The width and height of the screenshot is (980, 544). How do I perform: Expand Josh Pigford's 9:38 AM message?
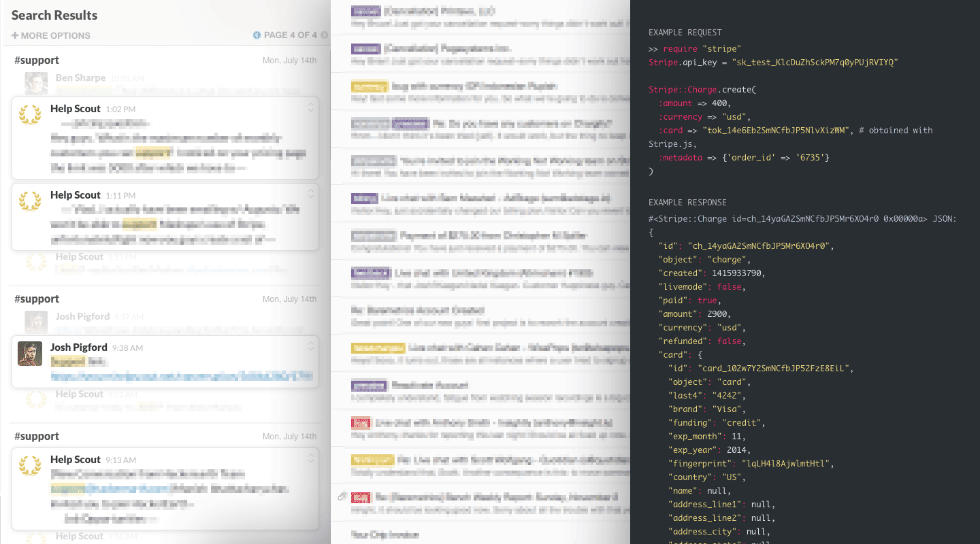[x=310, y=346]
